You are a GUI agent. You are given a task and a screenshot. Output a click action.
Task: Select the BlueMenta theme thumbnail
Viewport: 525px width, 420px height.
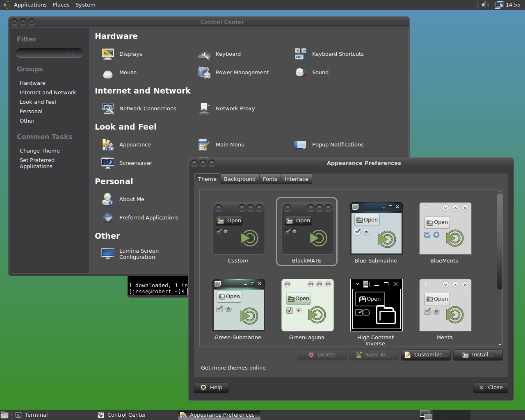tap(445, 228)
